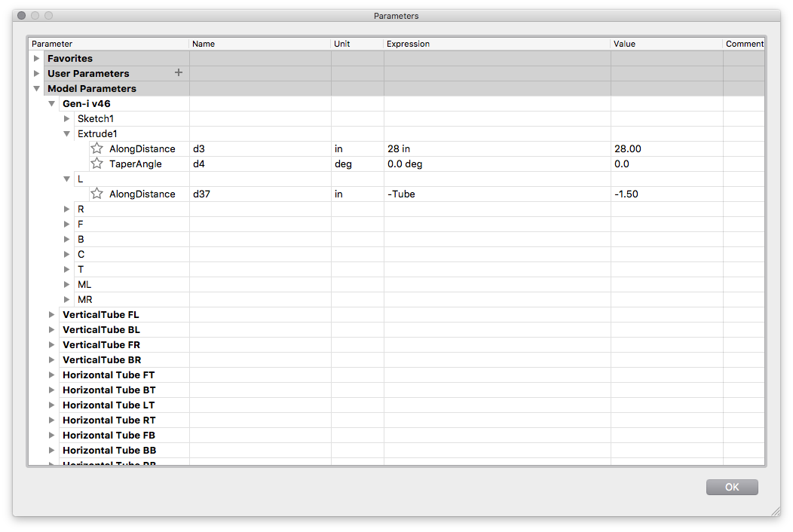Toggle the favorite star for AlongDistance d3
This screenshot has width=793, height=532.
pos(96,148)
